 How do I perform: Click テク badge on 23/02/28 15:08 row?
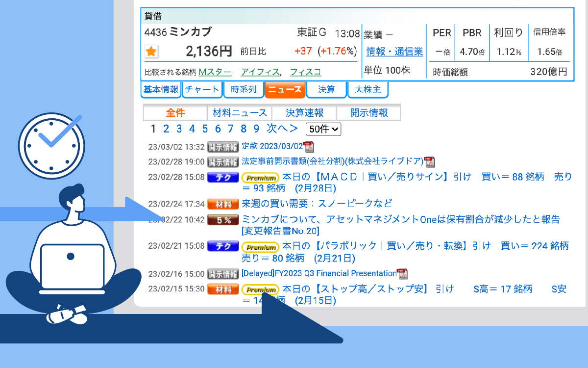(223, 177)
